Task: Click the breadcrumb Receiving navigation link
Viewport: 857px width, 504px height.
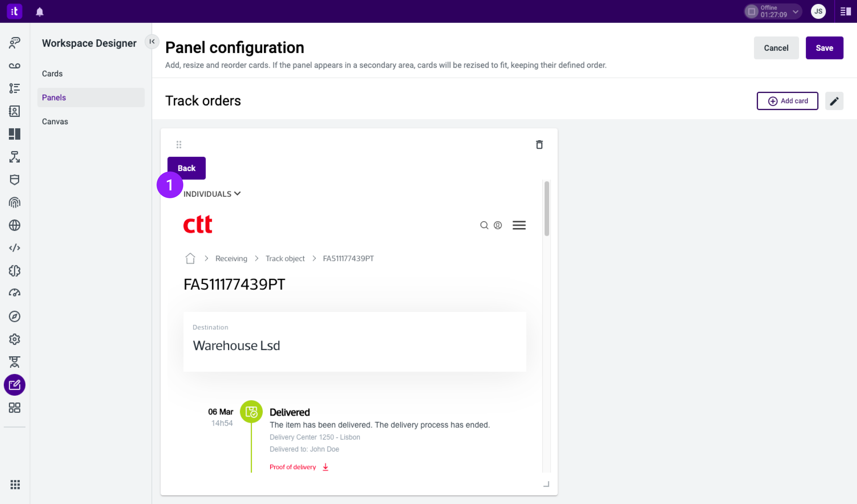Action: (231, 258)
